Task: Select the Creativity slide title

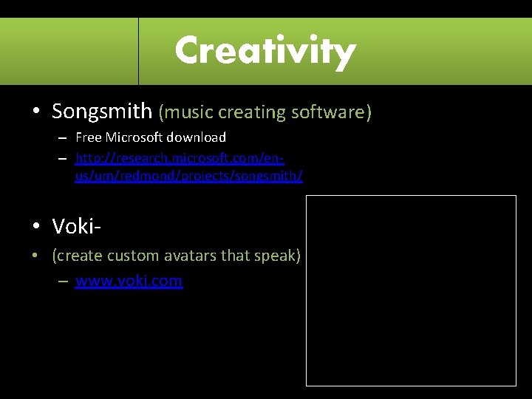Action: (x=265, y=52)
